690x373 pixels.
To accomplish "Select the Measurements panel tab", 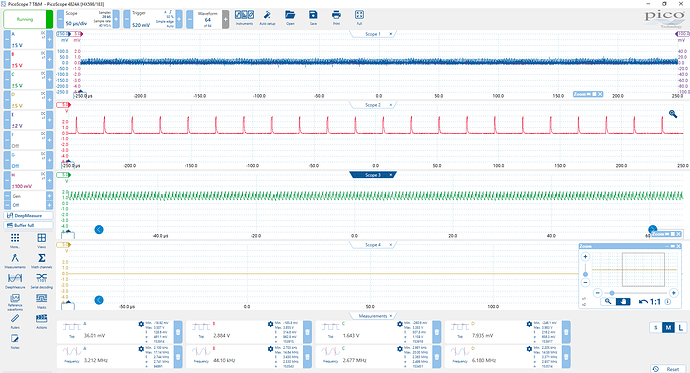I will point(372,316).
